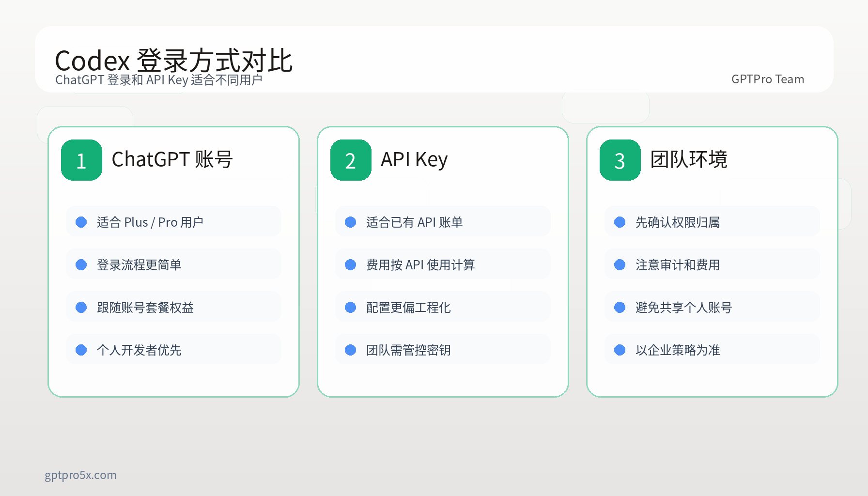This screenshot has width=868, height=496.
Task: Click the subtitle ChatGPT 登录和 API Key 适合不同用户
Action: pyautogui.click(x=159, y=80)
